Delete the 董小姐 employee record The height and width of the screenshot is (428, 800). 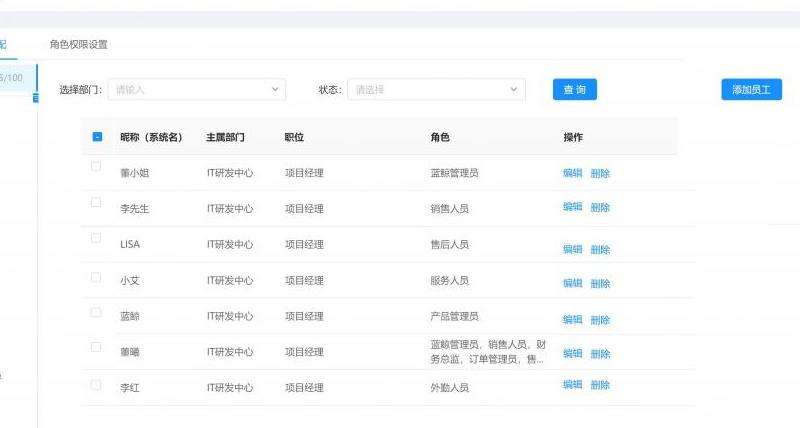click(x=600, y=173)
